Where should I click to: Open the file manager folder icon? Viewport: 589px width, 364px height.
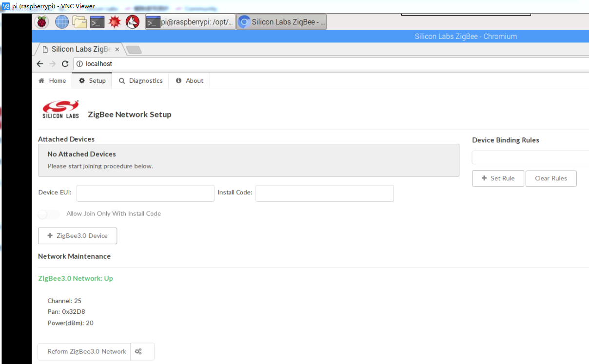point(79,22)
